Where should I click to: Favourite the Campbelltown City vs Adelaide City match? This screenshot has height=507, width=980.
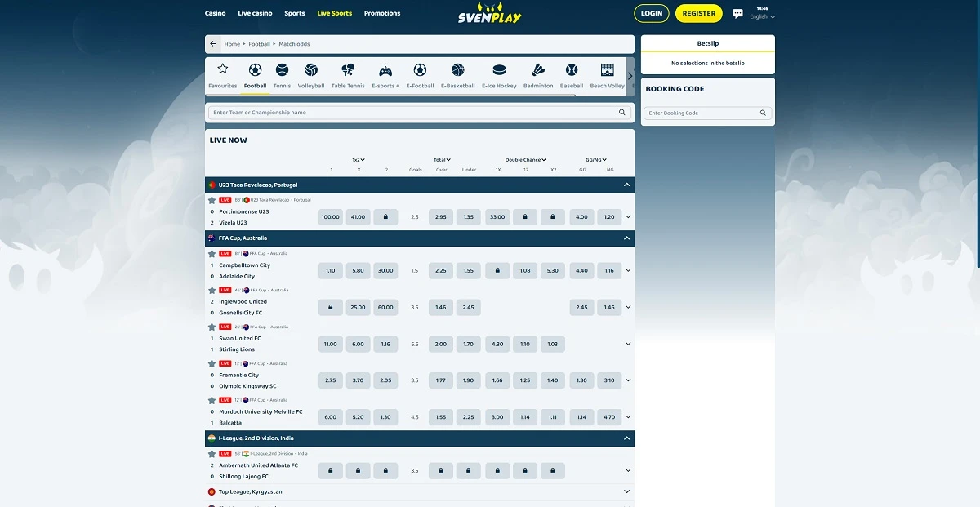pyautogui.click(x=212, y=254)
